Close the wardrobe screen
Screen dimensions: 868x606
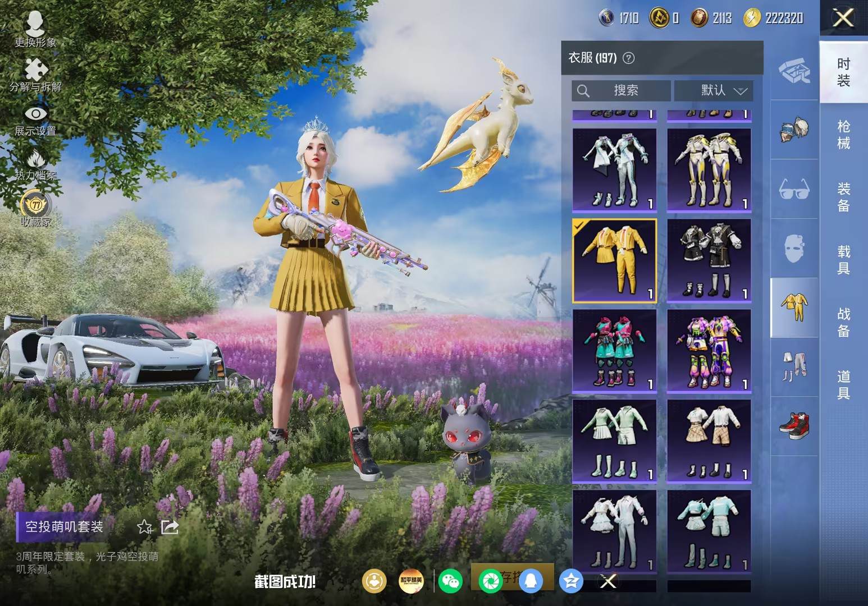[x=843, y=18]
